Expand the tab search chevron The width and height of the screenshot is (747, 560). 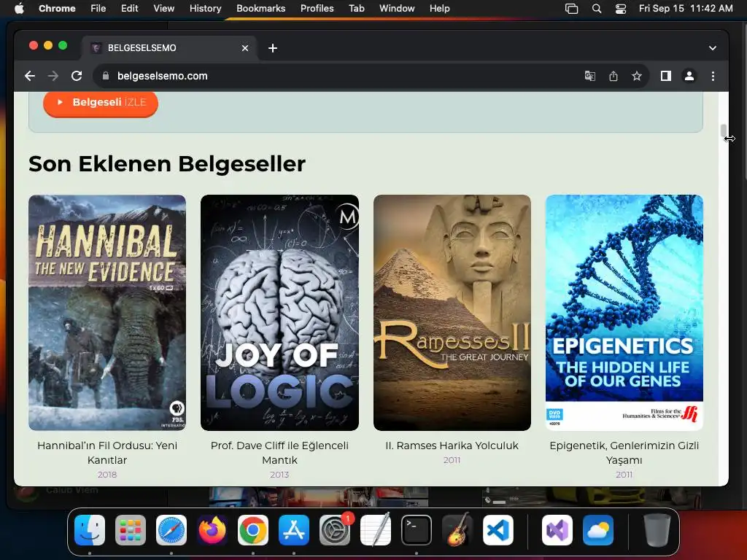[x=712, y=48]
